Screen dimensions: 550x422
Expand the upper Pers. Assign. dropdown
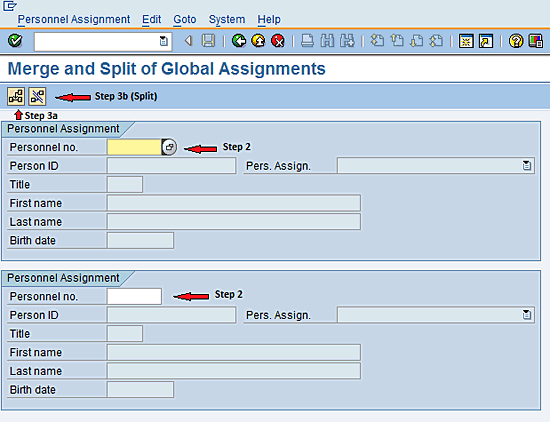[x=526, y=166]
